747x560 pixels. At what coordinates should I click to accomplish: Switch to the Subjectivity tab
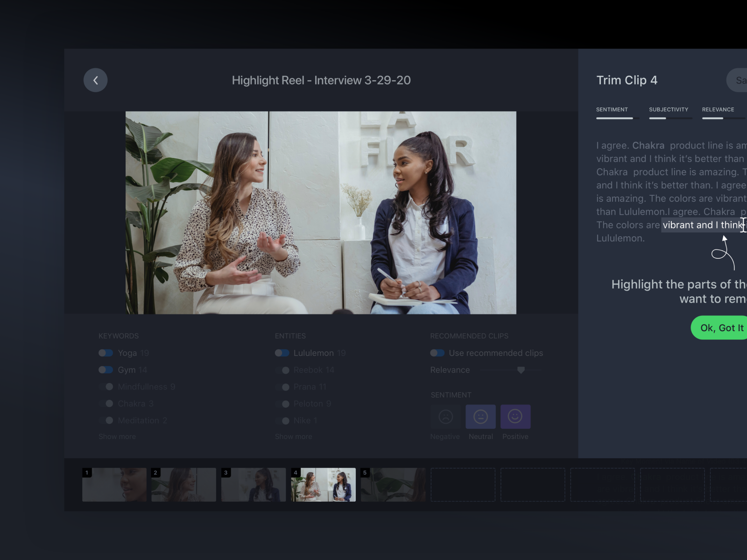click(x=669, y=109)
